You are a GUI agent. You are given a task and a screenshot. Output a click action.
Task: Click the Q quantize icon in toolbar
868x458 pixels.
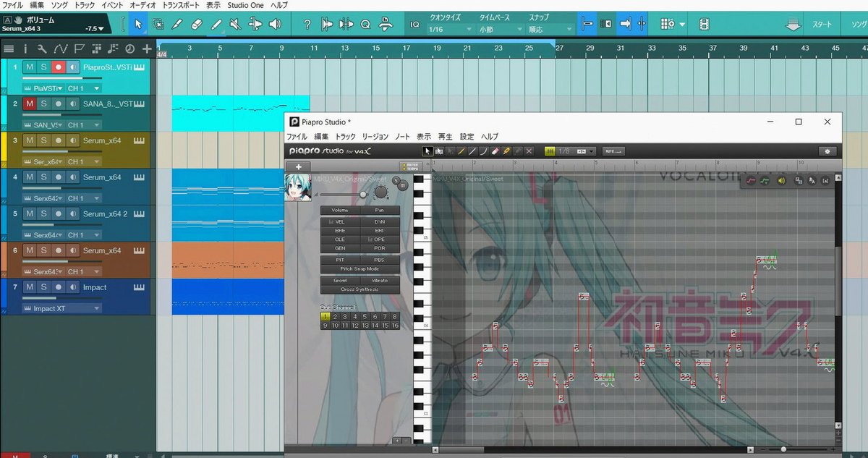[x=365, y=24]
